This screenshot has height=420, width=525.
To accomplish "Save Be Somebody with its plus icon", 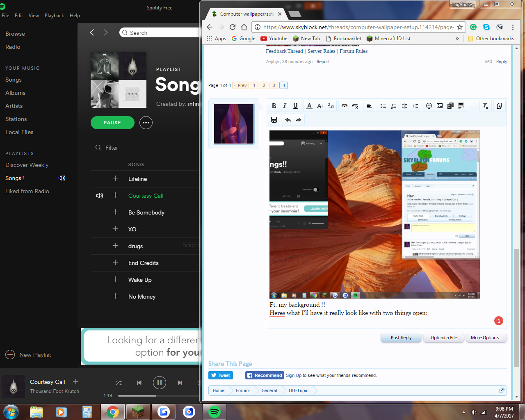I will pos(115,212).
